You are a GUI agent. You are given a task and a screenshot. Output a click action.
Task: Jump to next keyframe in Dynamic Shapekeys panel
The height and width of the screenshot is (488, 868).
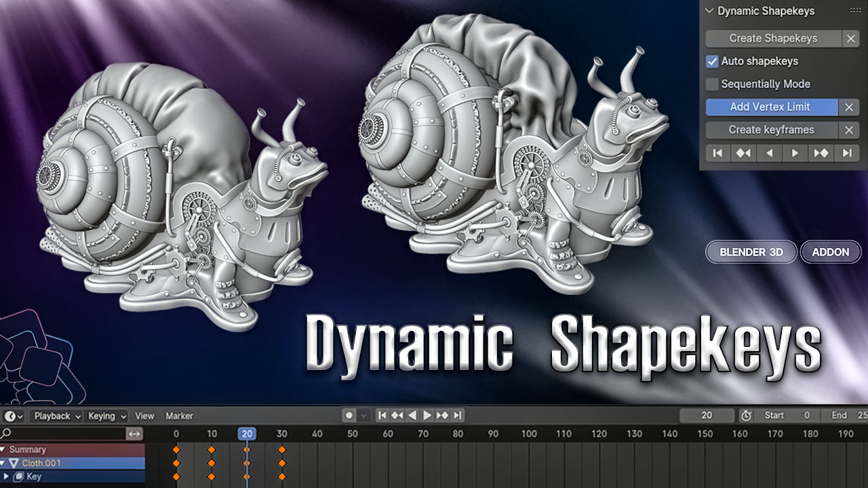pos(821,153)
